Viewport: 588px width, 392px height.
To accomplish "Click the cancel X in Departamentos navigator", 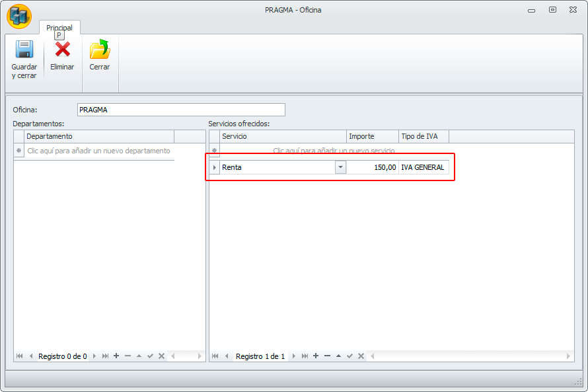I will click(162, 356).
